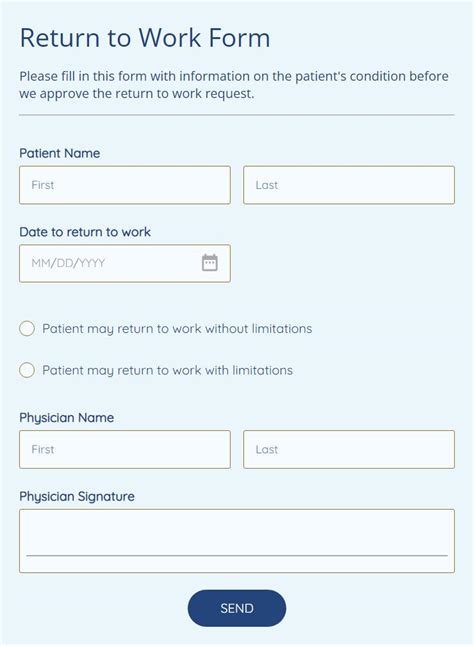
Task: Focus the Physician Name First field
Action: point(125,449)
